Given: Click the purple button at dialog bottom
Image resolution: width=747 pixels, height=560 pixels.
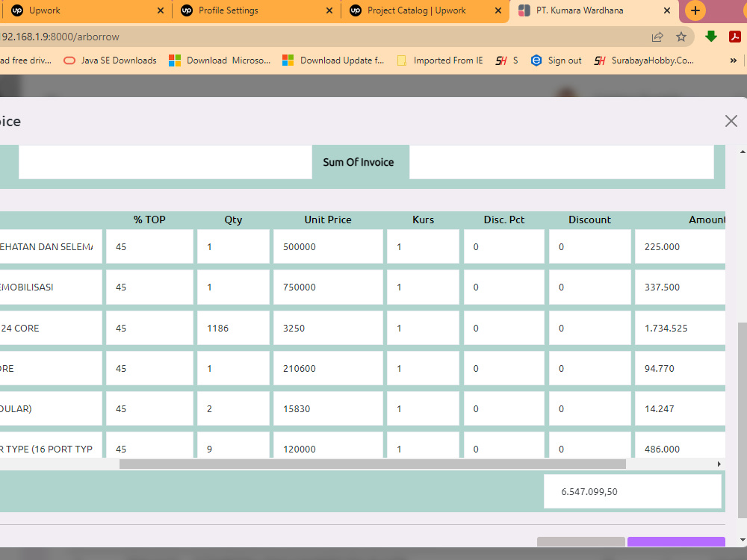Looking at the screenshot, I should pyautogui.click(x=676, y=542).
